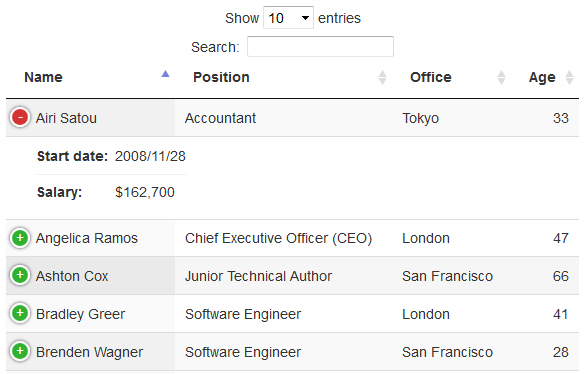
Task: Click the Salary value $162,700
Action: (x=145, y=192)
